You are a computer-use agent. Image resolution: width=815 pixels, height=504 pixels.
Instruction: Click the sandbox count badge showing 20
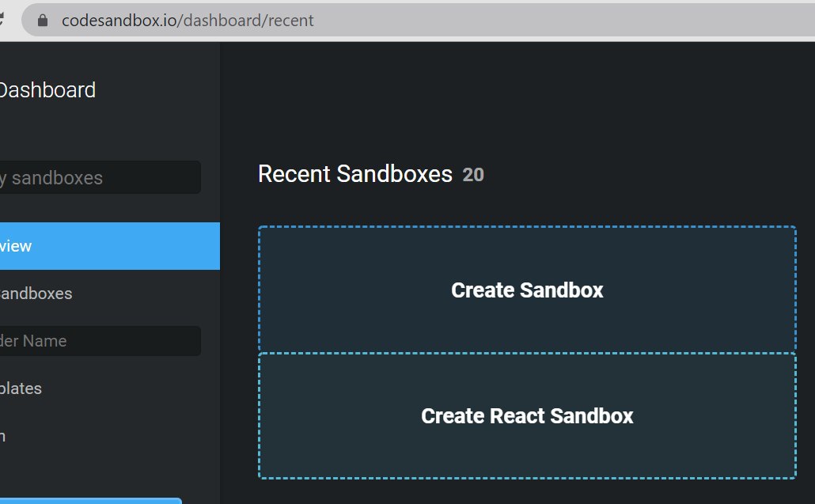click(473, 175)
